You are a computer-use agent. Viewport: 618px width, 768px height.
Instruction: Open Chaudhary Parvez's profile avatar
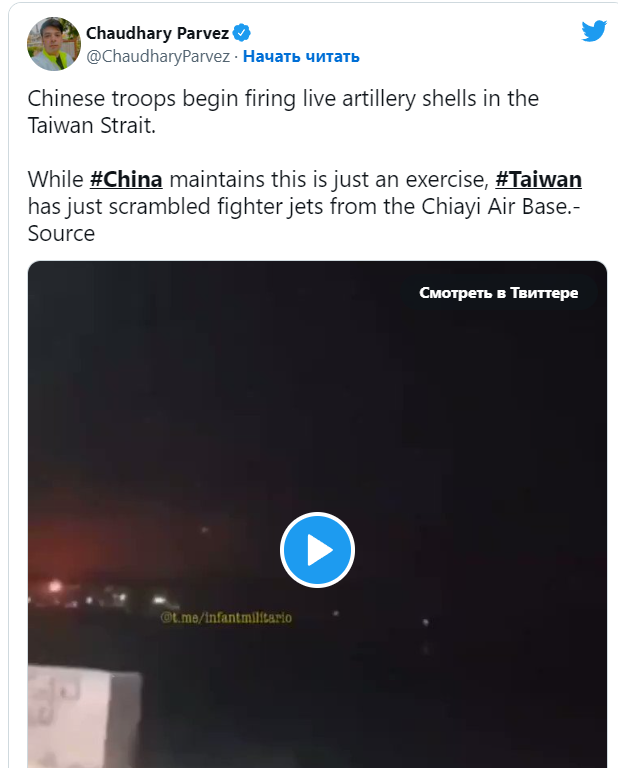[54, 44]
